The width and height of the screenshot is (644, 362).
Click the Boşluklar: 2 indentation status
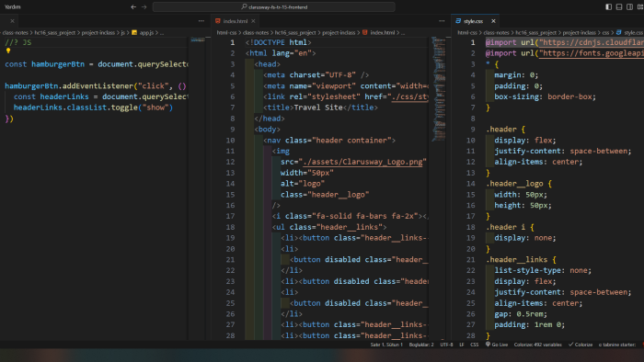pos(421,345)
